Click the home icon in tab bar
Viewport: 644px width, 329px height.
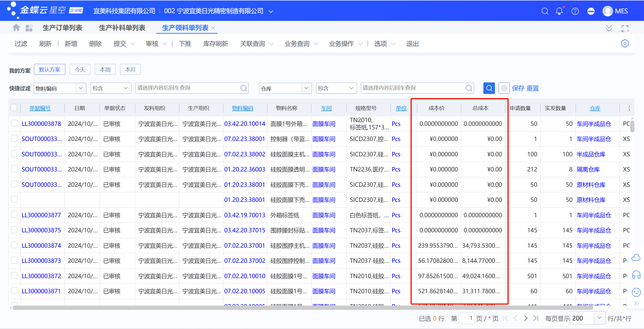tap(16, 28)
